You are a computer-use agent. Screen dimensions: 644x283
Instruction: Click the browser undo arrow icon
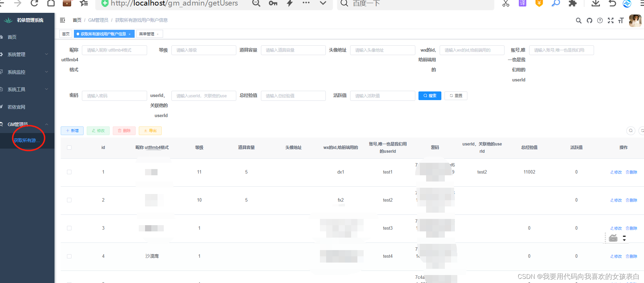[x=612, y=3]
